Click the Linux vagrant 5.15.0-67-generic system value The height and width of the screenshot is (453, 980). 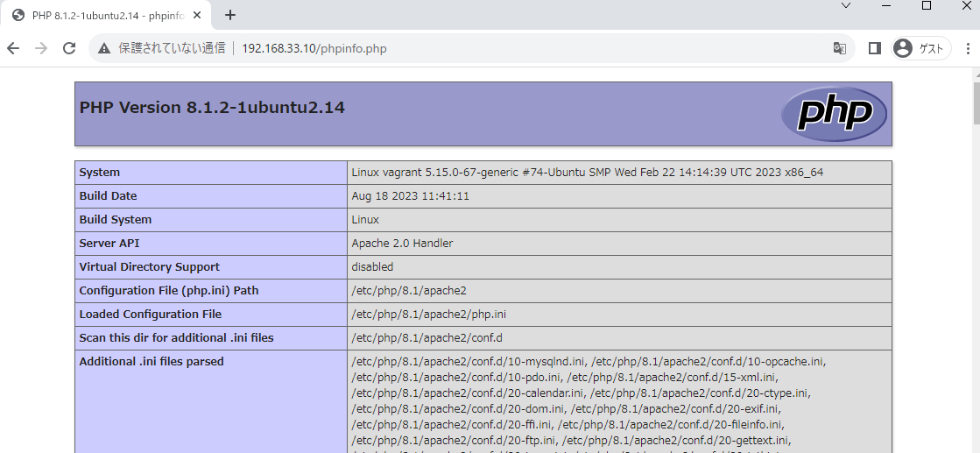click(587, 172)
